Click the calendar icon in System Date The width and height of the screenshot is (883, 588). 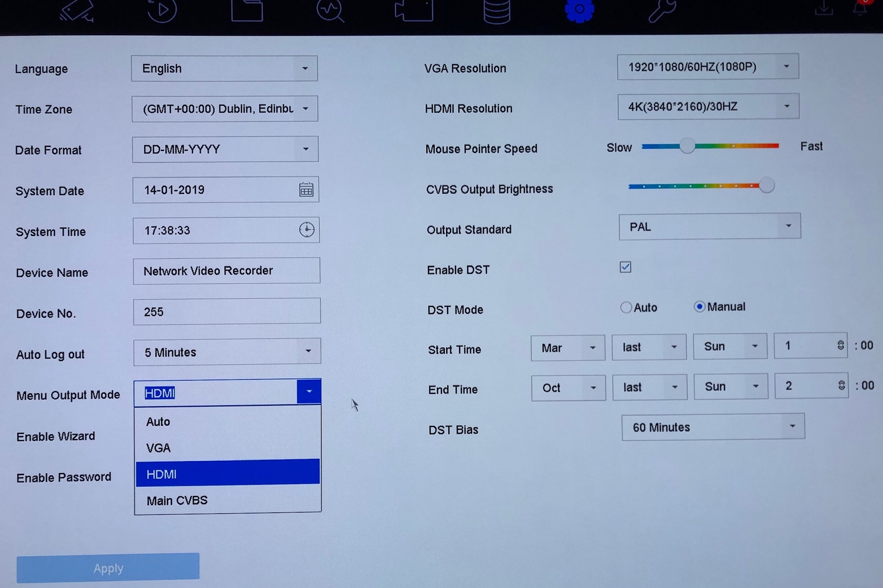pyautogui.click(x=306, y=190)
